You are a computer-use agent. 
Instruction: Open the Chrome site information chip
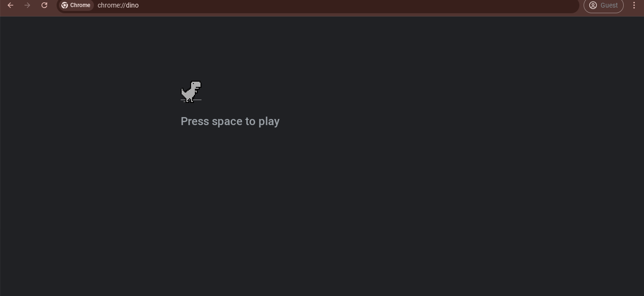click(75, 5)
